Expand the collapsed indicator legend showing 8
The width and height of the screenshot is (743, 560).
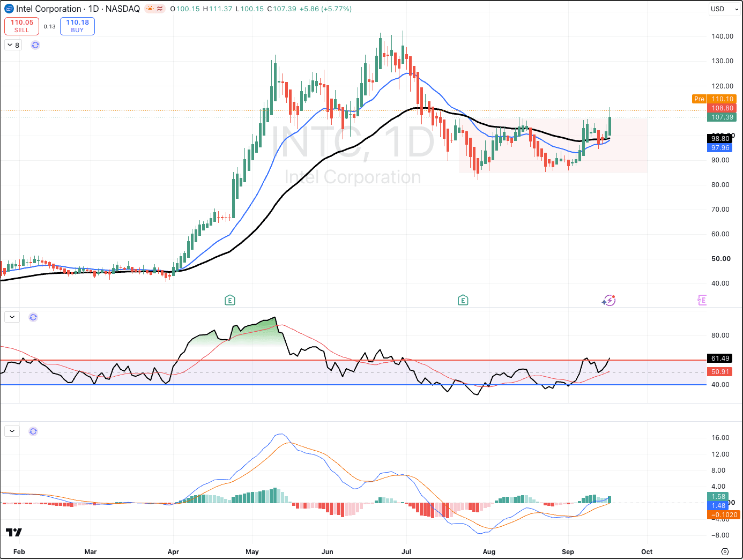tap(13, 45)
